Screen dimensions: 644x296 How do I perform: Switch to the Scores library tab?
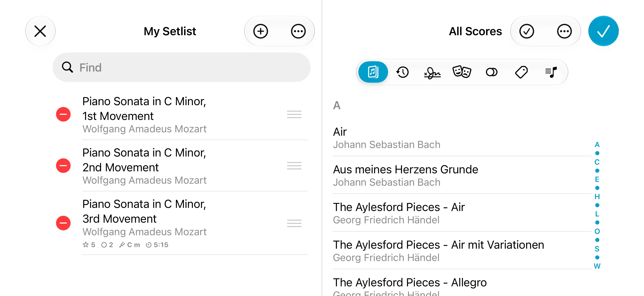coord(373,72)
